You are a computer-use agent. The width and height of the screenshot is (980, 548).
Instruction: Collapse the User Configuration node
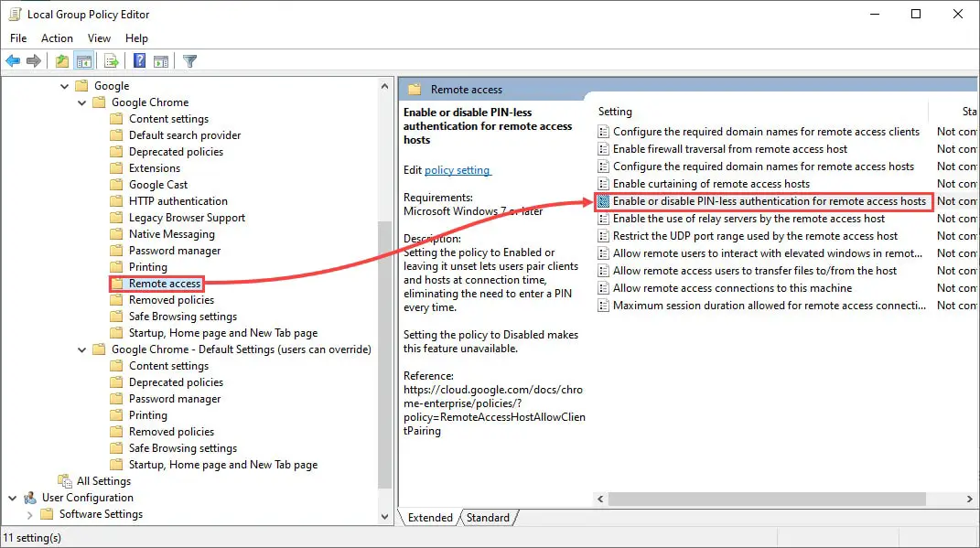(13, 498)
